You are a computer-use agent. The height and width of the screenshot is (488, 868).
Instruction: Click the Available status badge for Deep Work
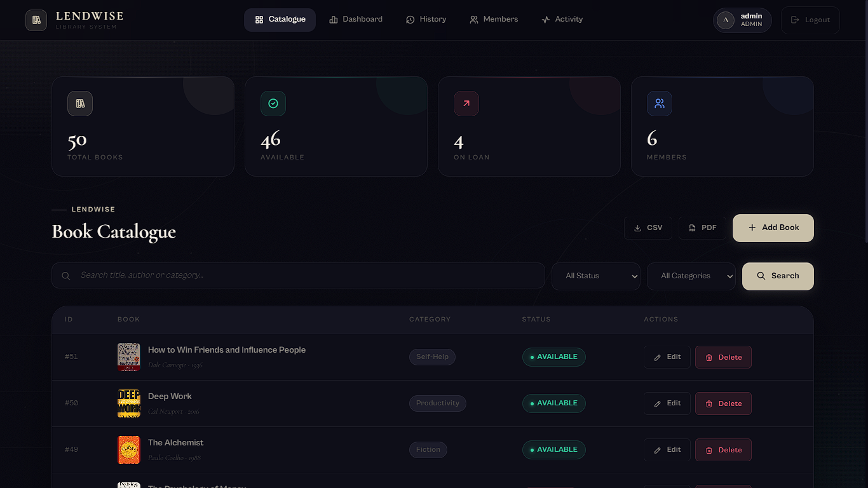pyautogui.click(x=554, y=403)
